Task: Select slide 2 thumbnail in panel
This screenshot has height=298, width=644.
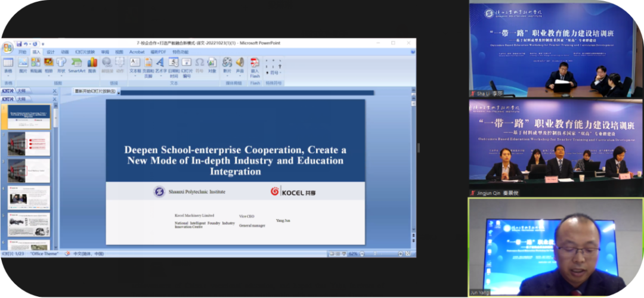Action: [x=29, y=144]
